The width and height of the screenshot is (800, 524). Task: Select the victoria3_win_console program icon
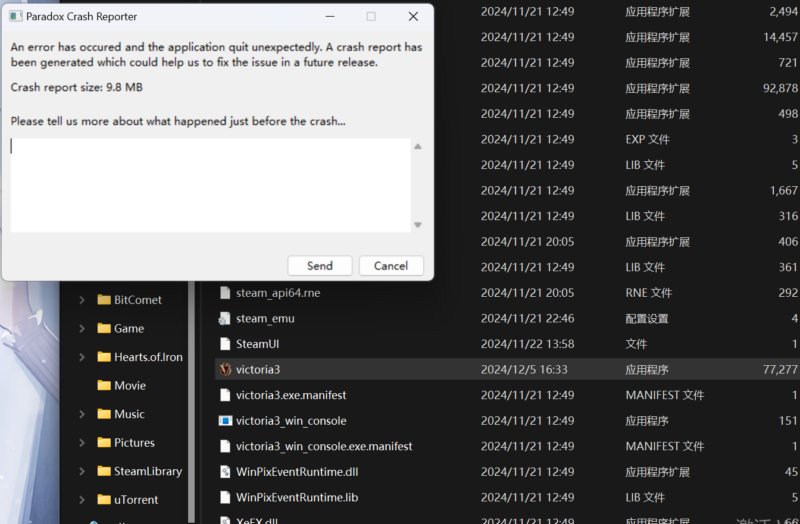(x=225, y=421)
